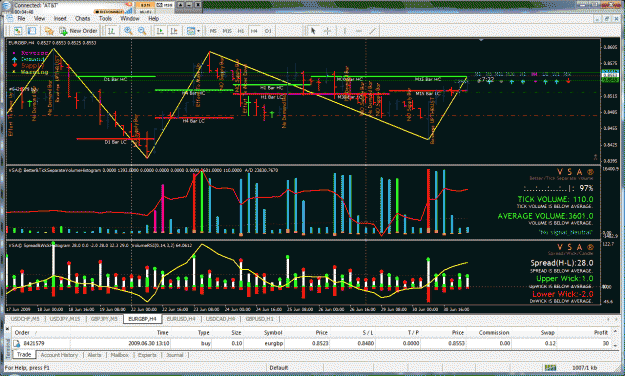Toggle chart auto scroll icon
Viewport: 625px width, 376px height.
click(x=160, y=31)
